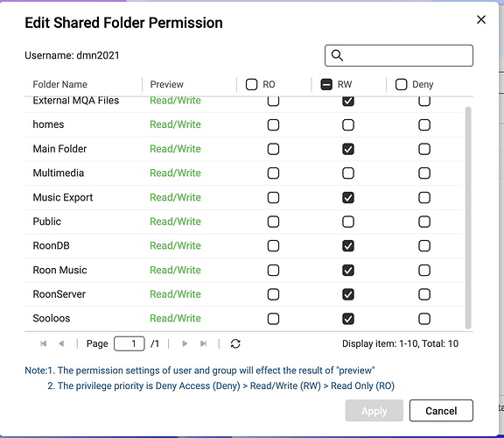Check Deny for Sooloos
This screenshot has height=438, width=504.
(424, 319)
